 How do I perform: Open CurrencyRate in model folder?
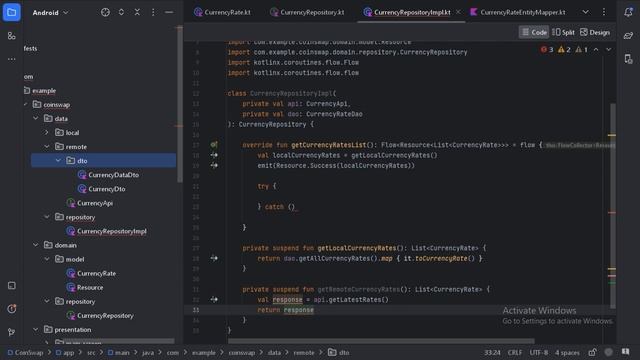(x=91, y=273)
